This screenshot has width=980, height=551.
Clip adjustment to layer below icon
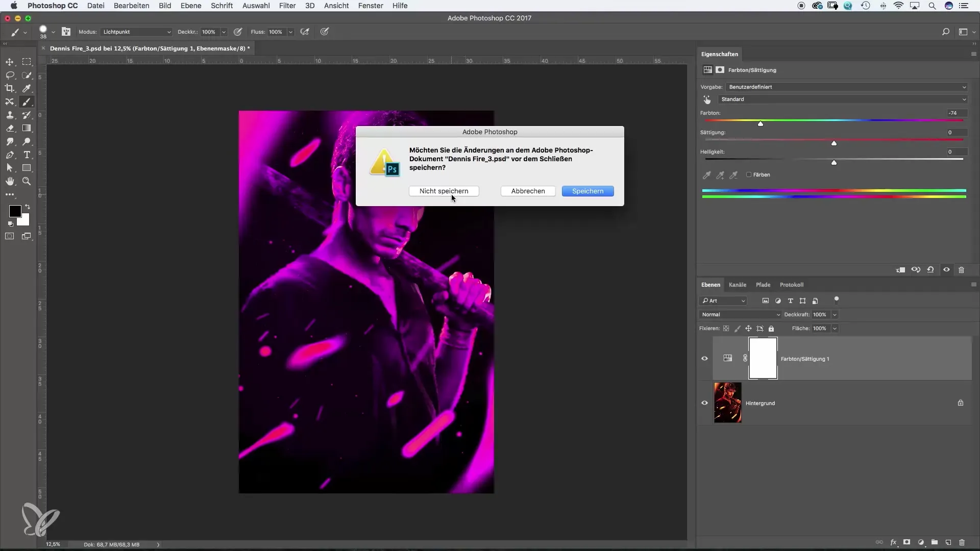(901, 270)
